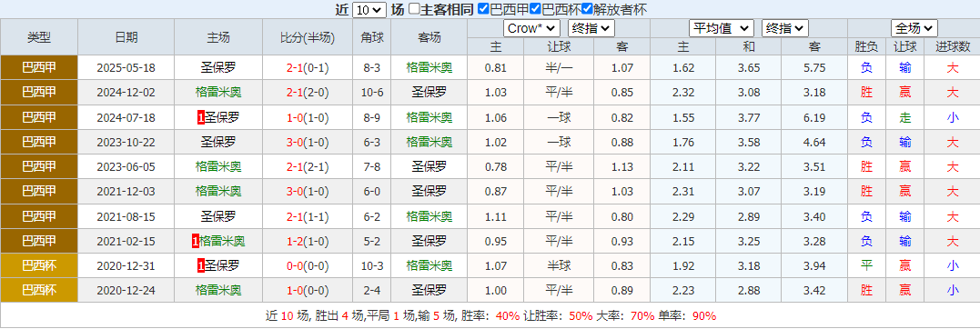The width and height of the screenshot is (980, 329).
Task: Uncheck the 巴西杯 cup filter
Action: click(535, 9)
